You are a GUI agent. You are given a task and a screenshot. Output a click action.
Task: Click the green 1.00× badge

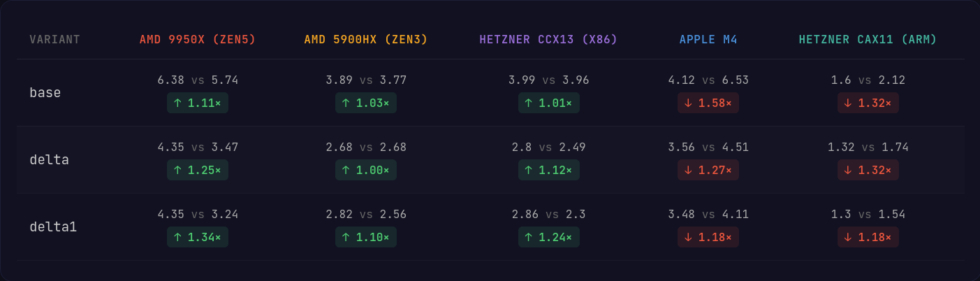366,170
